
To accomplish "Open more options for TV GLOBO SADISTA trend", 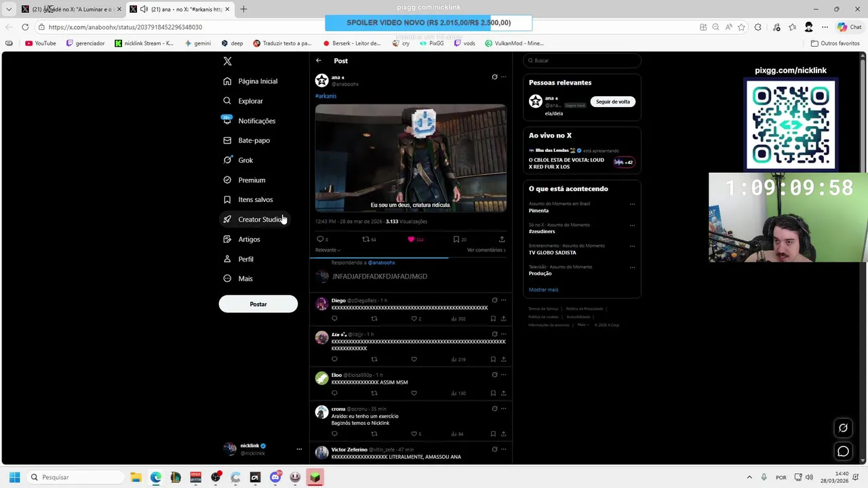I will (632, 246).
